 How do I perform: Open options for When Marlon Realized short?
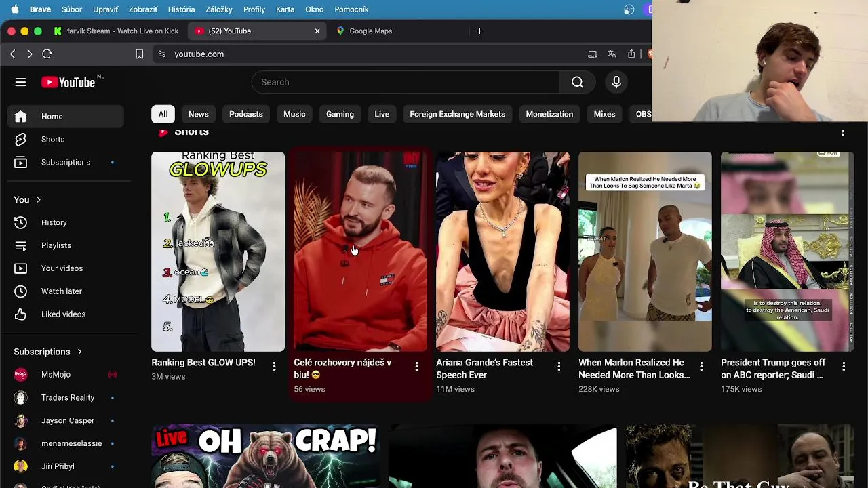coord(701,367)
